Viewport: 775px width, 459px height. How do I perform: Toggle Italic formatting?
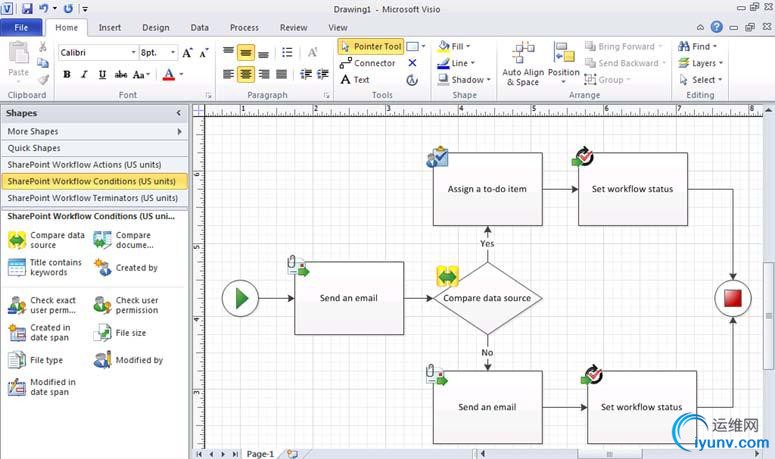click(84, 75)
